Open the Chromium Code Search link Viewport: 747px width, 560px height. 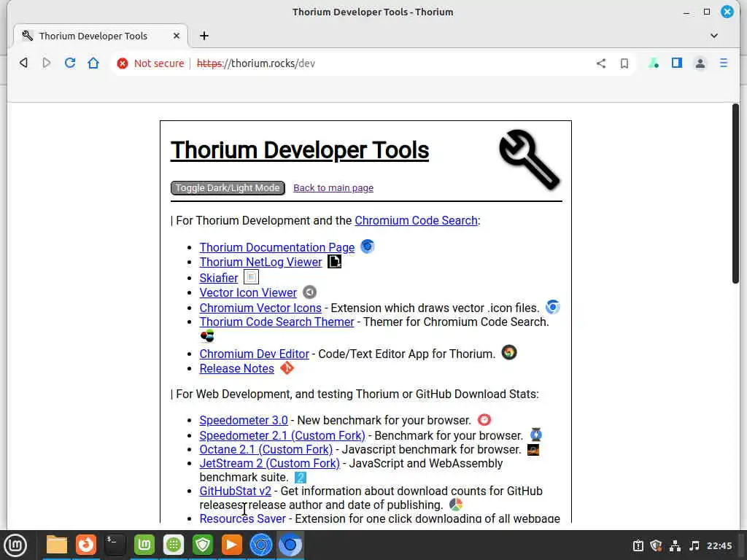coord(416,220)
